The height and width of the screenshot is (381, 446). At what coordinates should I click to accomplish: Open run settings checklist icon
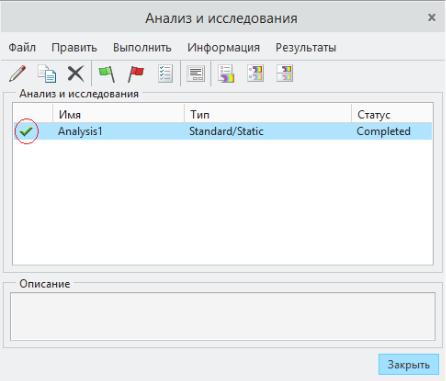click(165, 73)
